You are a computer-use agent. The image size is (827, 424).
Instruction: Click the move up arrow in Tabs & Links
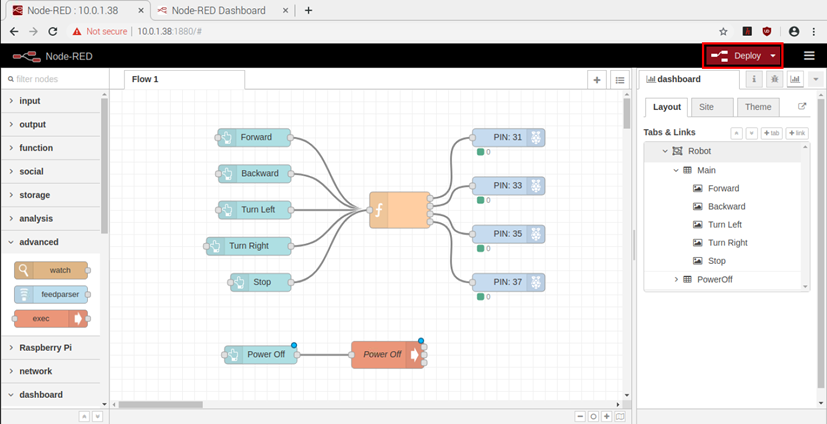(x=737, y=133)
